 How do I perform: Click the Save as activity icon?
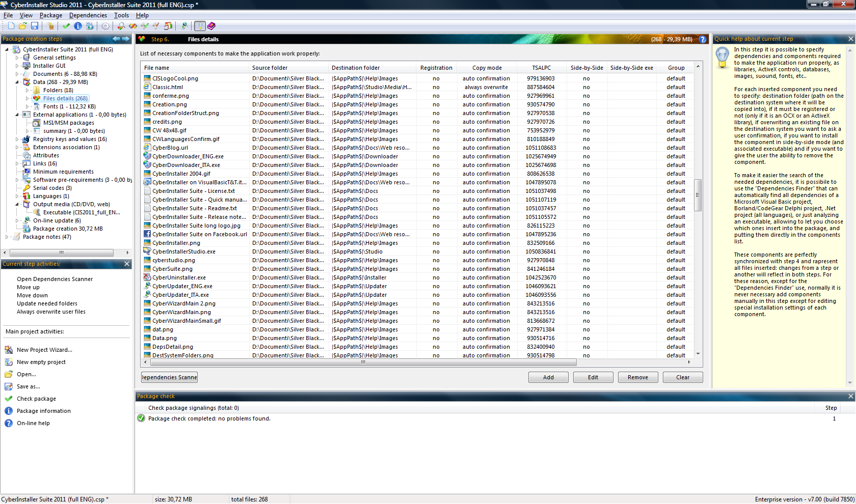9,386
